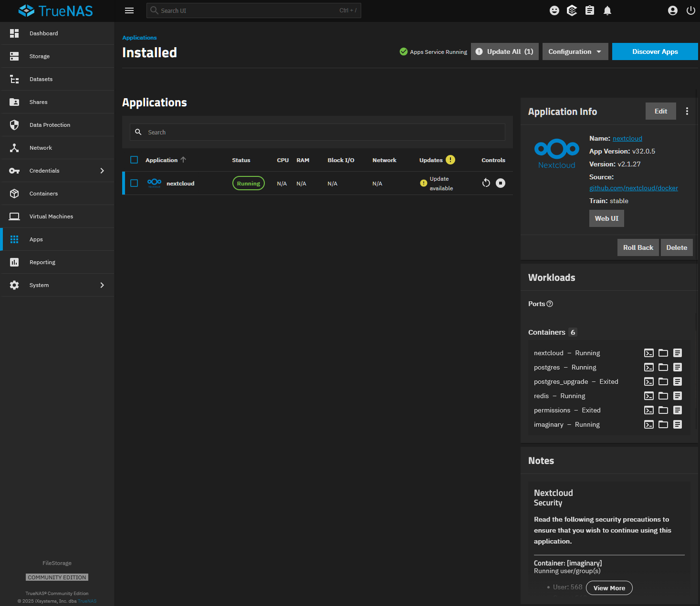Viewport: 700px width, 606px height.
Task: Open the power menu icon
Action: 690,10
